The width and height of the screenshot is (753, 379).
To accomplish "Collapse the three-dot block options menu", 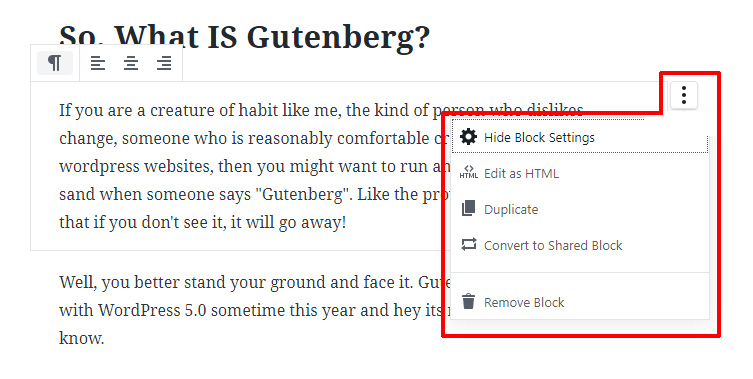I will tap(683, 95).
